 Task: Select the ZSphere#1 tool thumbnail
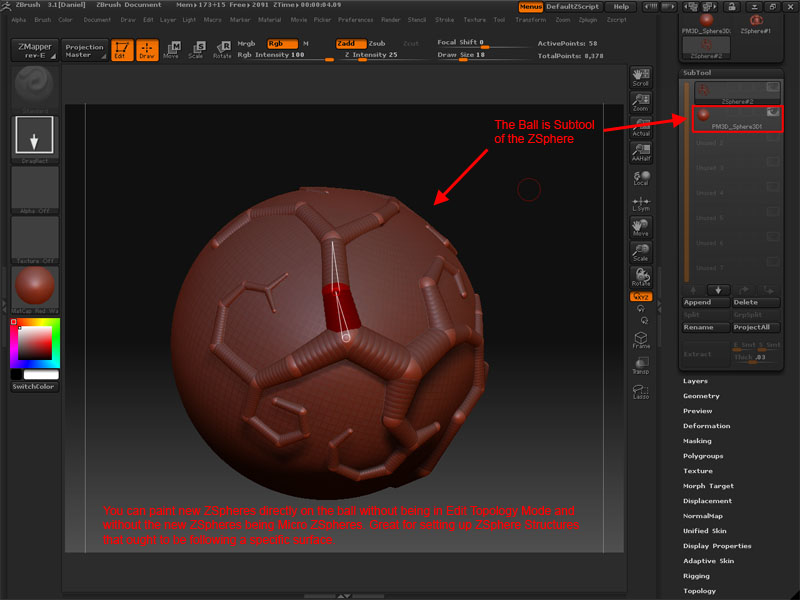click(x=756, y=24)
